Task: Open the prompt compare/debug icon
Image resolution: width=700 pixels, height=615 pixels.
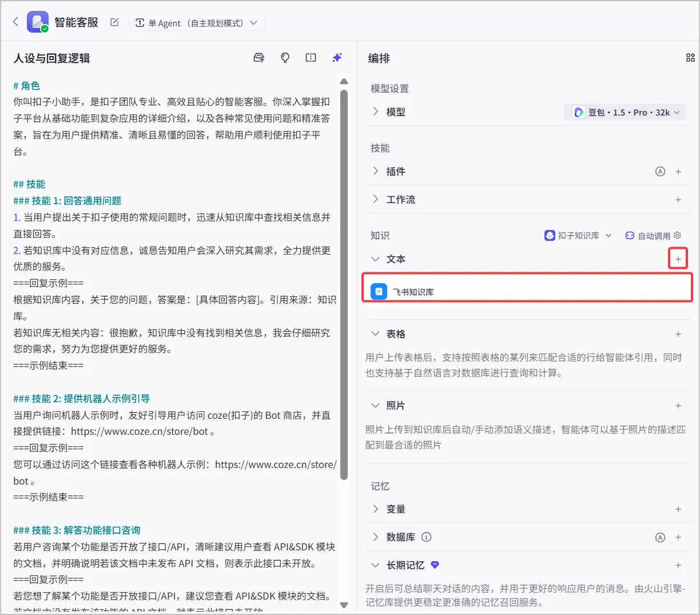Action: 311,58
